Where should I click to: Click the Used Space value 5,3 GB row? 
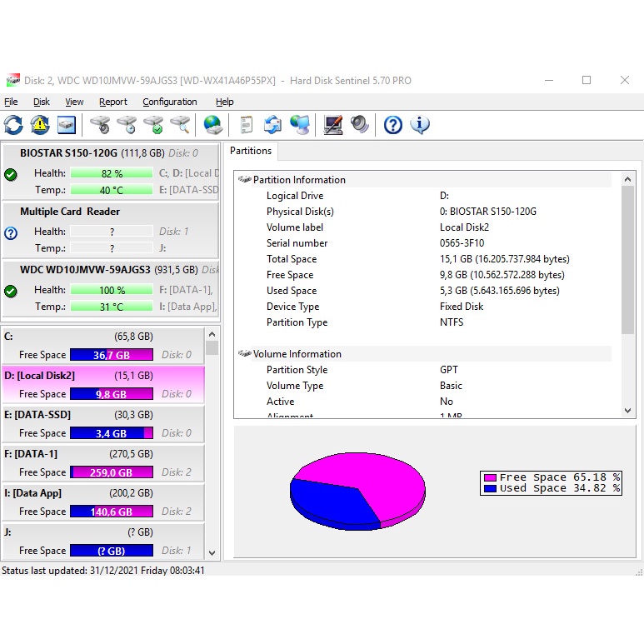click(x=499, y=291)
